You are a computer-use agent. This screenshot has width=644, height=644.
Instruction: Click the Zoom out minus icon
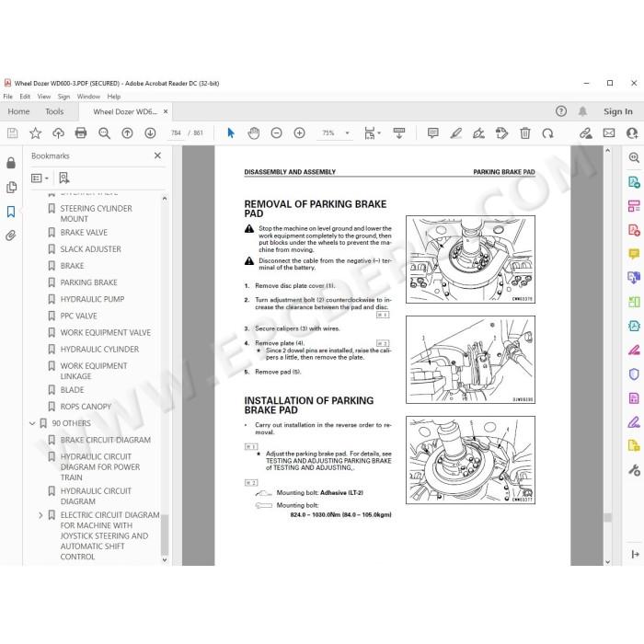point(276,133)
